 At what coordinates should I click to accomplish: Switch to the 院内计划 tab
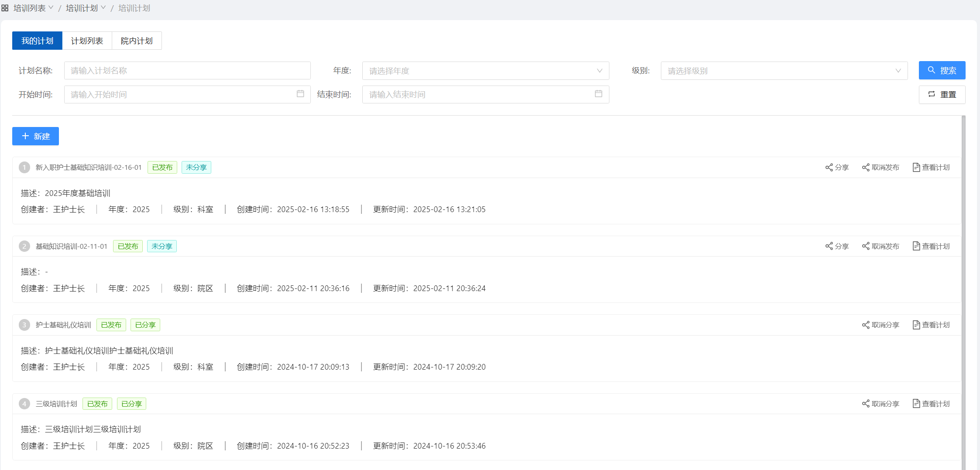[137, 41]
